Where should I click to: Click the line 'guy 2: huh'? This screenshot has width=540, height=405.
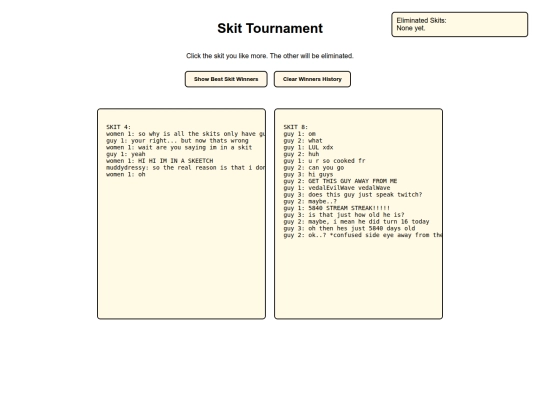301,154
